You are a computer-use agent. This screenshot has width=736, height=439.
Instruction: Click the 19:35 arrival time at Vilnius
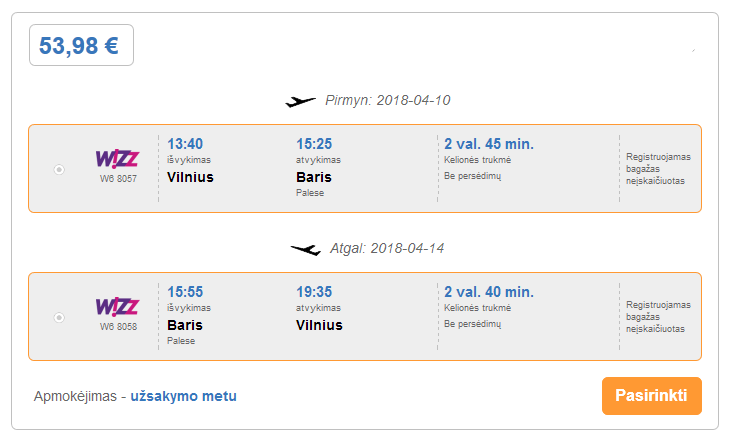pyautogui.click(x=314, y=292)
